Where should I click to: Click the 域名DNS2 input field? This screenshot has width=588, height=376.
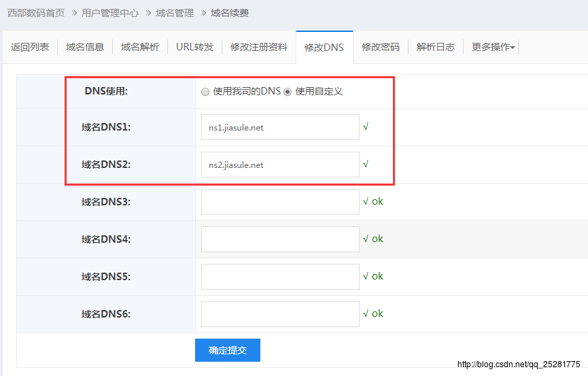(x=280, y=165)
